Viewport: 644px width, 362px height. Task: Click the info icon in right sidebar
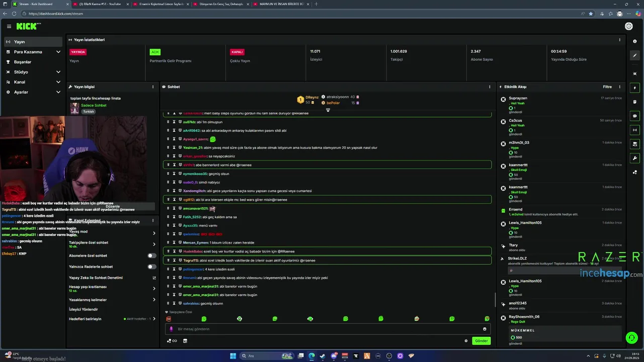pyautogui.click(x=634, y=41)
